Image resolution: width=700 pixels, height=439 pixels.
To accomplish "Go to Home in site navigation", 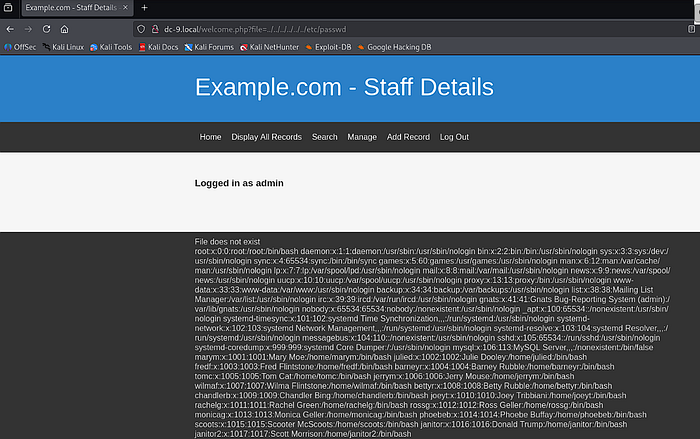I will click(210, 137).
